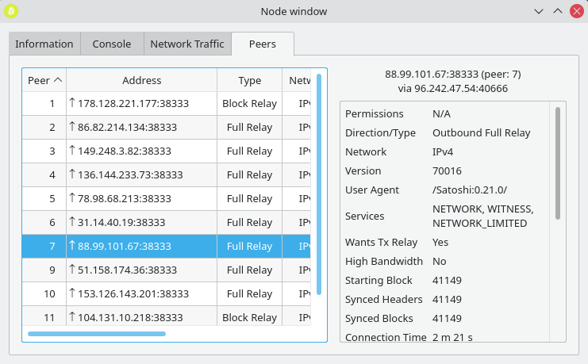Open the Console tab

112,44
